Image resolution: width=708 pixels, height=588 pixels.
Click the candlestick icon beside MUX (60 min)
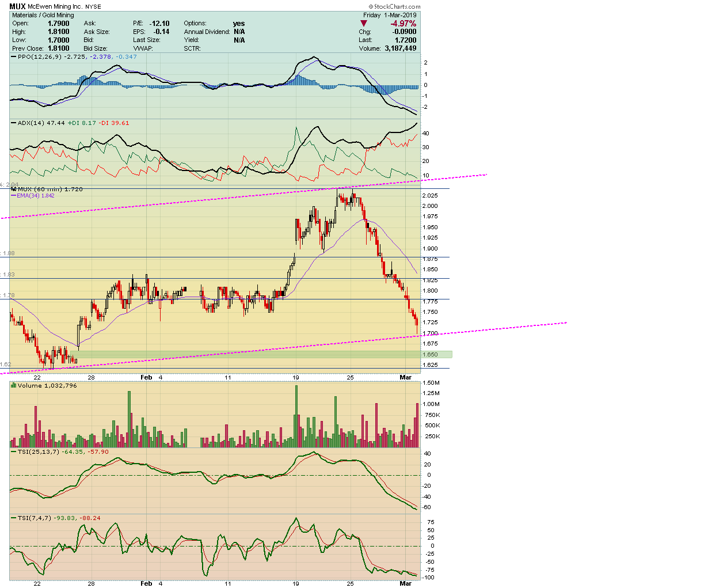pyautogui.click(x=13, y=189)
